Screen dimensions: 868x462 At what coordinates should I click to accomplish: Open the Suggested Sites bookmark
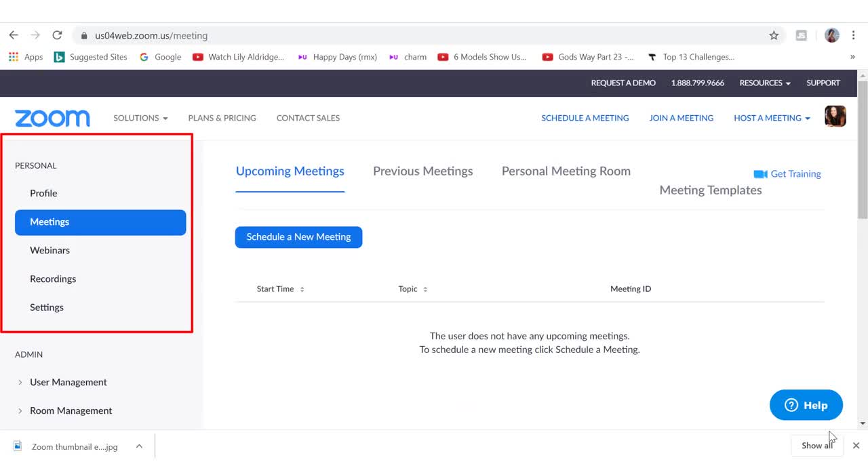click(x=91, y=57)
